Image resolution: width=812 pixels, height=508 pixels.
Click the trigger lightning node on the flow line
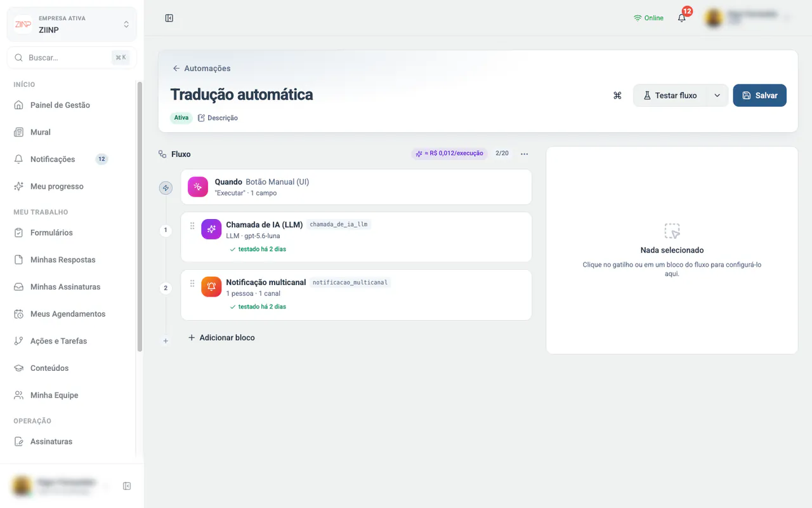(x=166, y=188)
